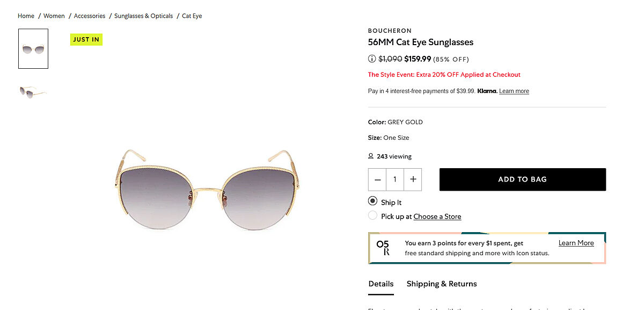Open the Details tab

pos(381,284)
